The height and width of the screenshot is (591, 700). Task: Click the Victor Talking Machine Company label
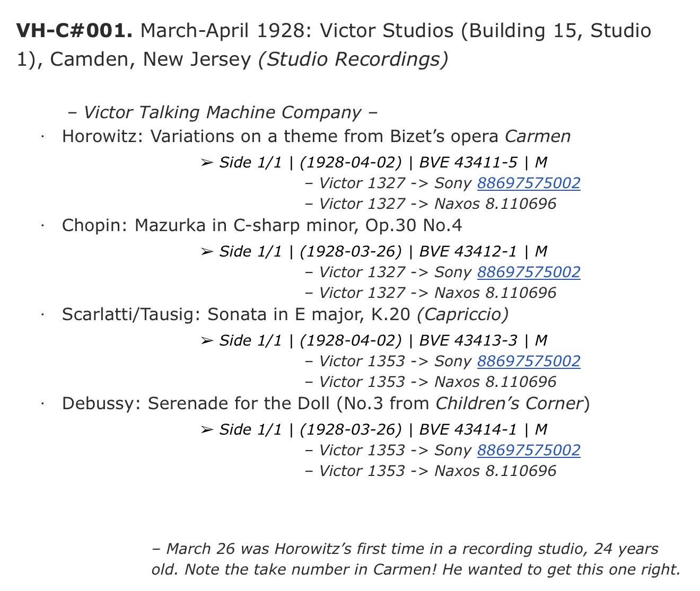point(223,112)
